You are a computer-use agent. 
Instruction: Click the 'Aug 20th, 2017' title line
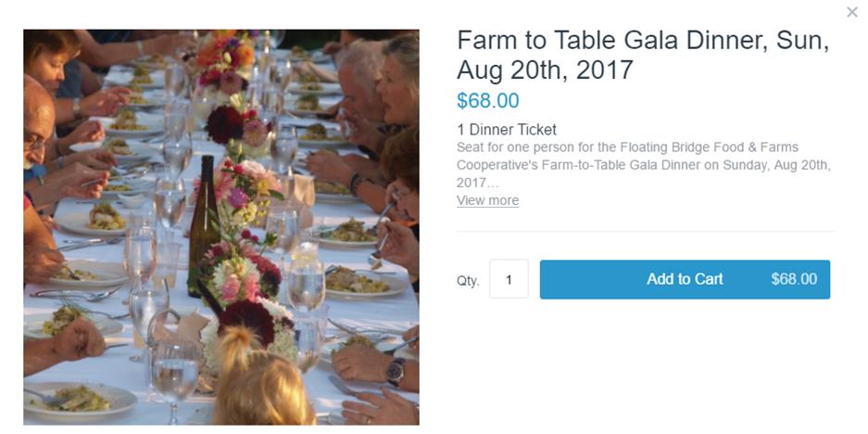pyautogui.click(x=545, y=70)
